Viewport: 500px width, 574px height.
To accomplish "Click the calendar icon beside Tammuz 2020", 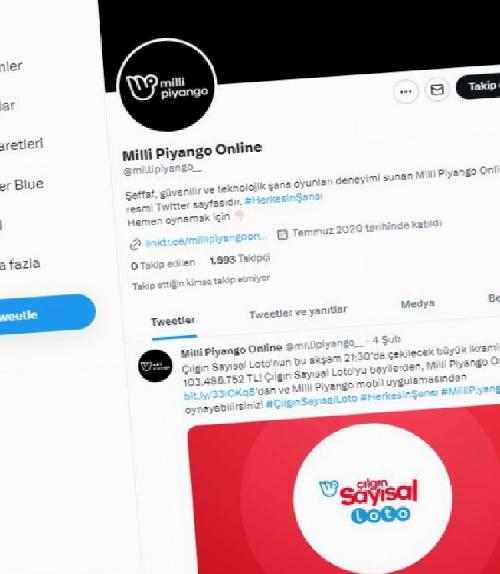I will click(x=282, y=234).
